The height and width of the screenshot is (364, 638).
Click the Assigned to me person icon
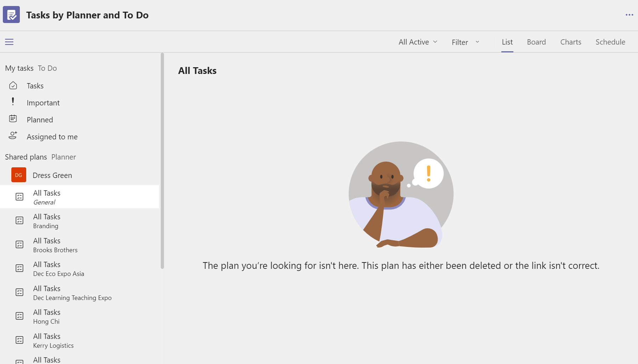(x=13, y=135)
